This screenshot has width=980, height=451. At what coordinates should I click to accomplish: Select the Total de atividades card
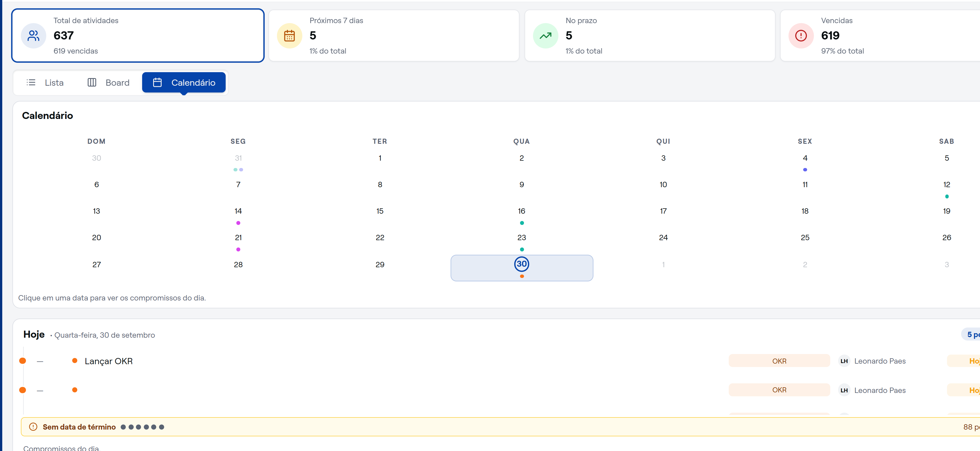pyautogui.click(x=138, y=36)
